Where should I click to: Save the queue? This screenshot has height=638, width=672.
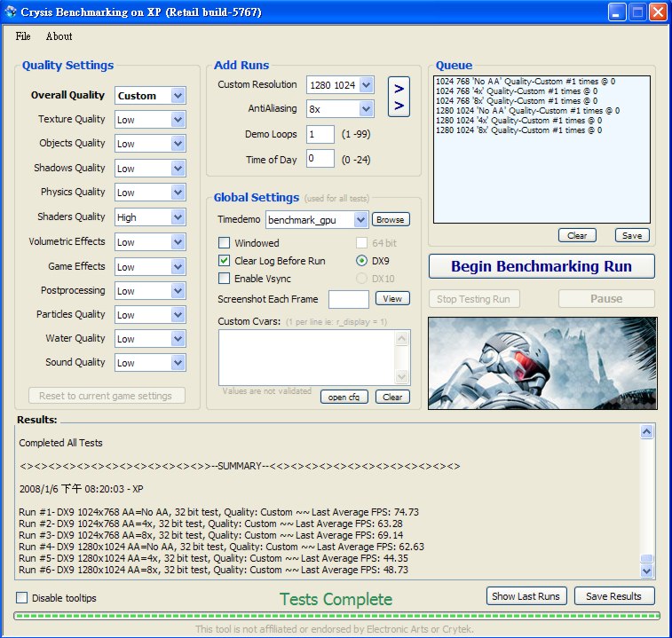632,235
